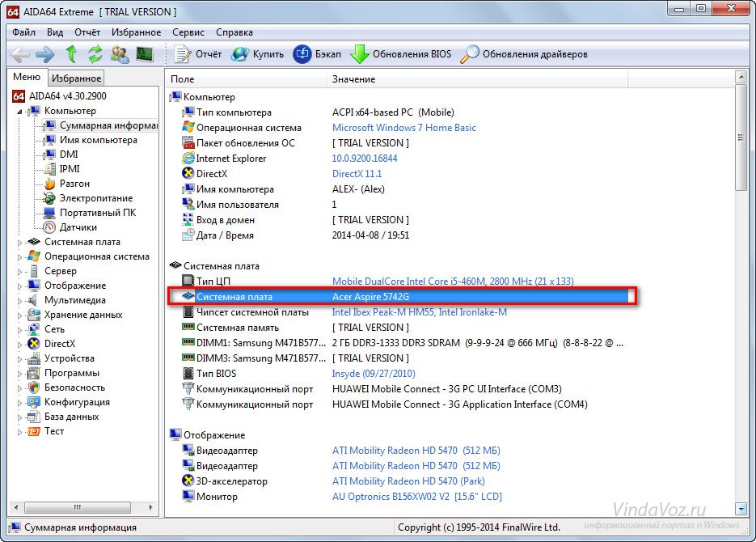Open the Сервис menu
The width and height of the screenshot is (756, 542).
tap(188, 32)
